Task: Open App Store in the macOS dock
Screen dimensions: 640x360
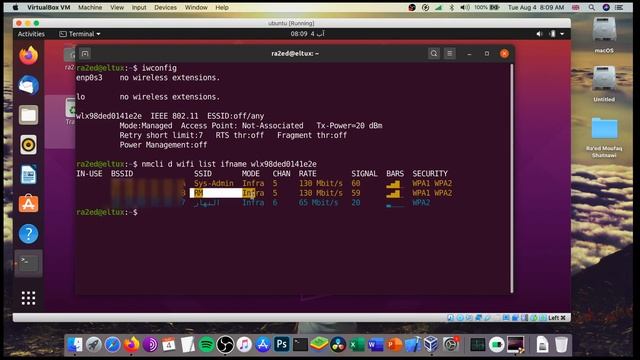Action: [x=263, y=345]
